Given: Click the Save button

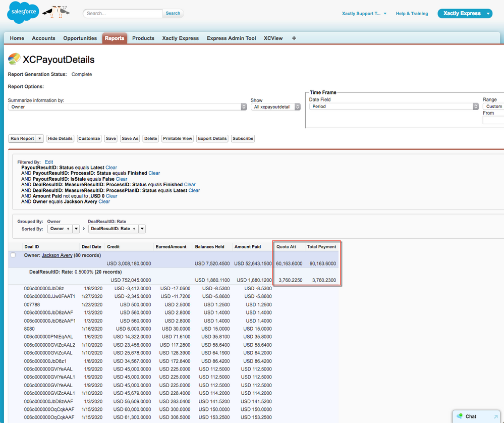Looking at the screenshot, I should [x=111, y=139].
